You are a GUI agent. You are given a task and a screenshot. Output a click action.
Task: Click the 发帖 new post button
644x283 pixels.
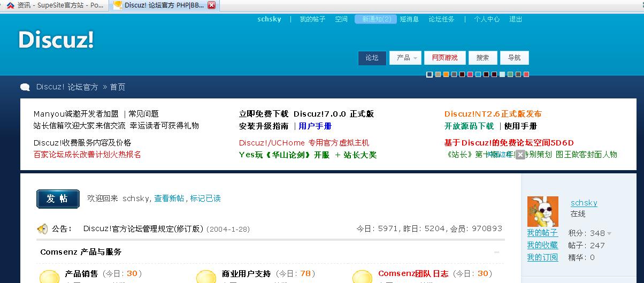point(58,198)
